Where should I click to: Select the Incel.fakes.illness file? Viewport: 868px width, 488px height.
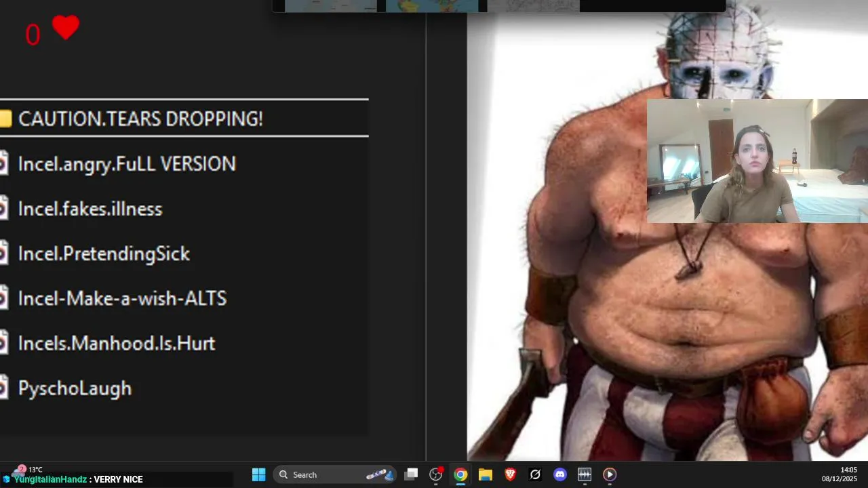90,209
